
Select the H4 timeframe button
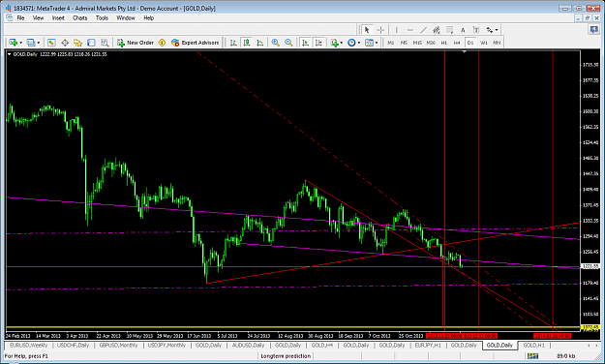tap(457, 43)
